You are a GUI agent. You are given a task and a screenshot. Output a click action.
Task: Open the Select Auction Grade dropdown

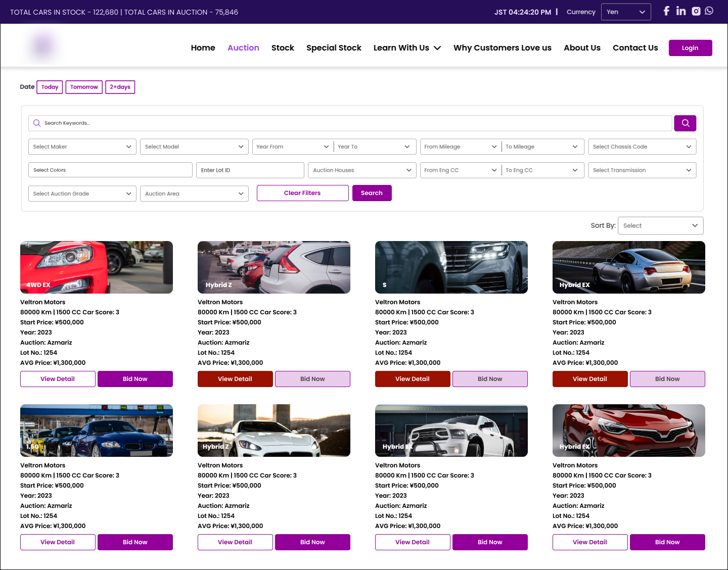click(x=82, y=194)
